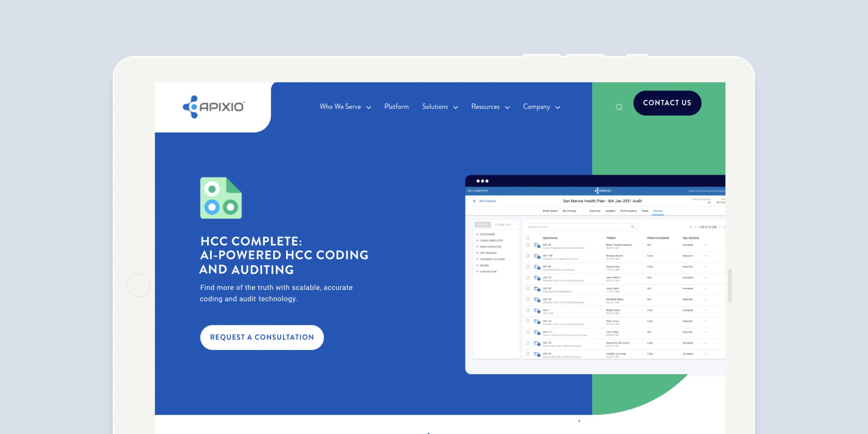868x434 pixels.
Task: Check the box for Paul Jones row
Action: pyautogui.click(x=527, y=321)
